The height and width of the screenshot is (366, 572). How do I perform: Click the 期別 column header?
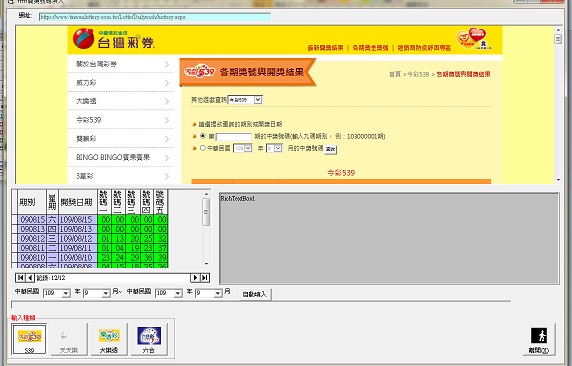pyautogui.click(x=32, y=202)
